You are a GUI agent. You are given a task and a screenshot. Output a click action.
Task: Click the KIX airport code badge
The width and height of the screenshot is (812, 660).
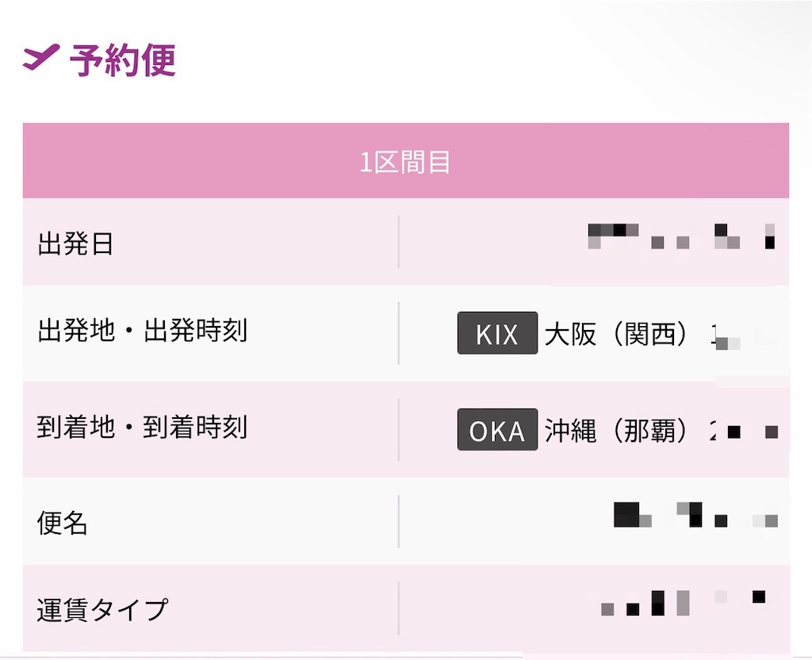(497, 333)
